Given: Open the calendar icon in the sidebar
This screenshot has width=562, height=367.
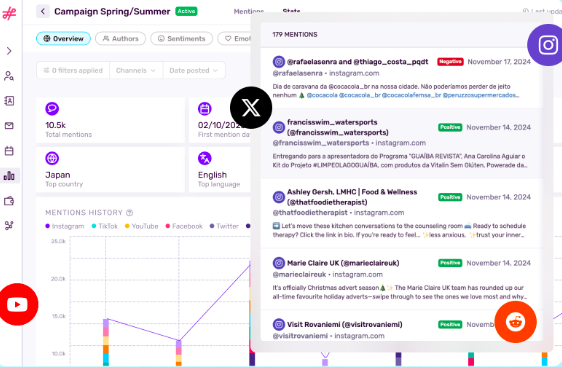Looking at the screenshot, I should pyautogui.click(x=9, y=151).
